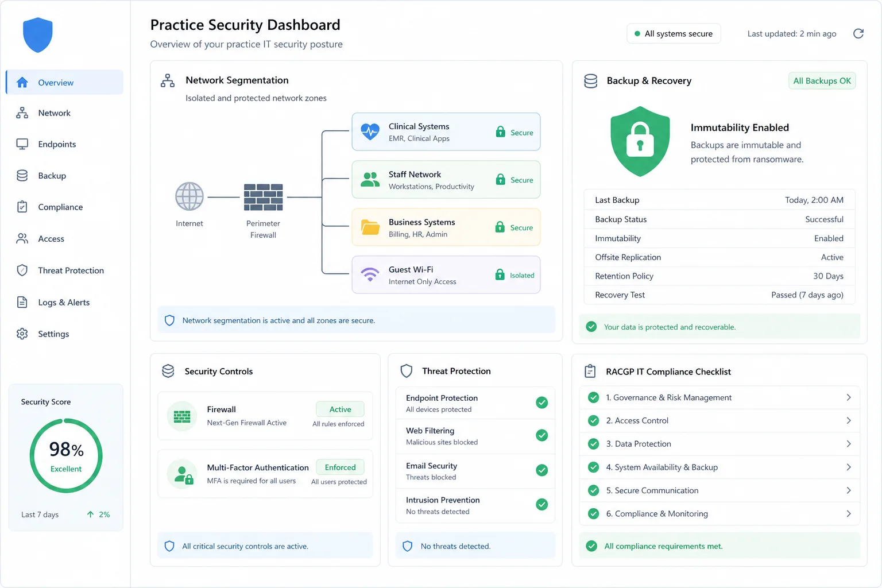
Task: Click the Security Controls layers icon
Action: click(168, 371)
